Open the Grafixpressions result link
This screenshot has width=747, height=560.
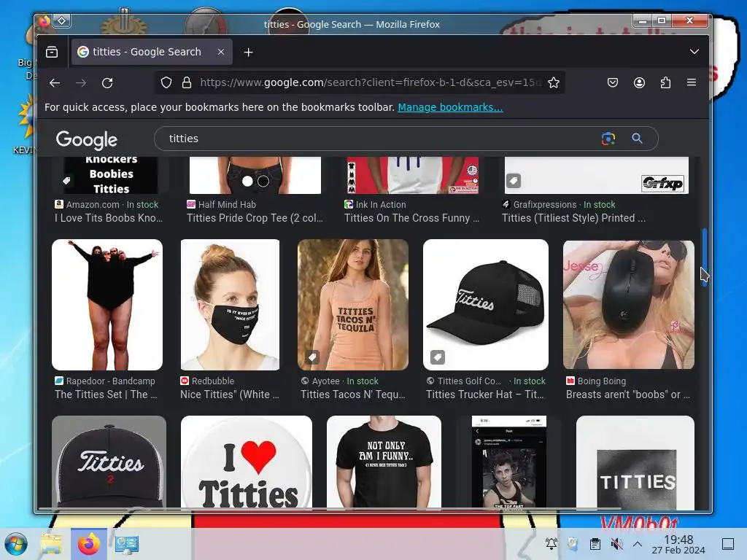click(x=573, y=218)
